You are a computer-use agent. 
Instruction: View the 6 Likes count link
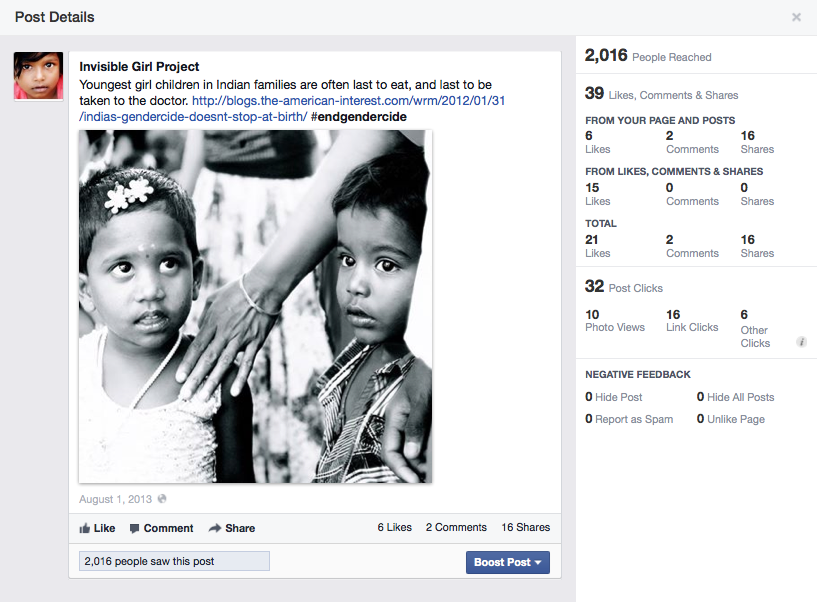(394, 527)
